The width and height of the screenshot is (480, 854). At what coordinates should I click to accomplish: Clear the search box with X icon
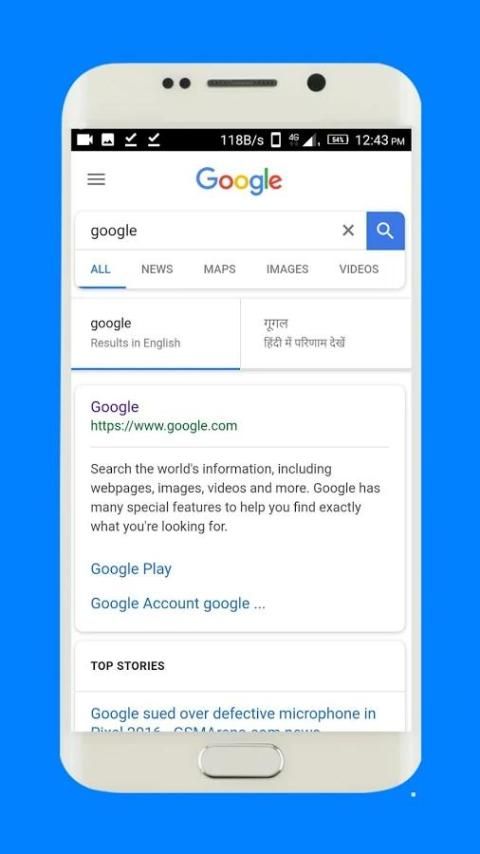[348, 230]
